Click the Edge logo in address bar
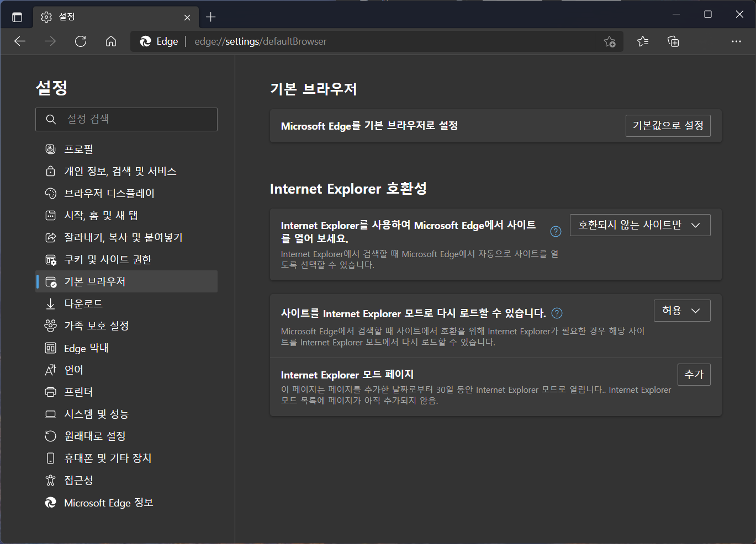This screenshot has height=544, width=756. coord(146,41)
